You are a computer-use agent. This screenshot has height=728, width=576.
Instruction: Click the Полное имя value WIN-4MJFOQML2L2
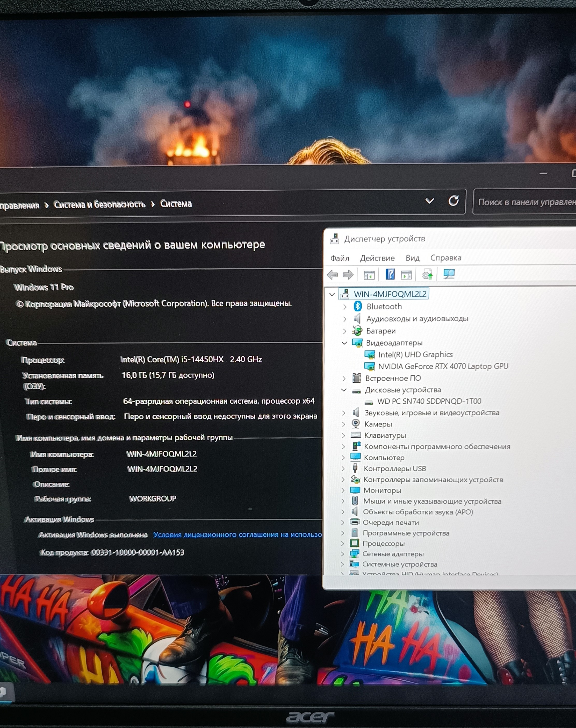[162, 469]
